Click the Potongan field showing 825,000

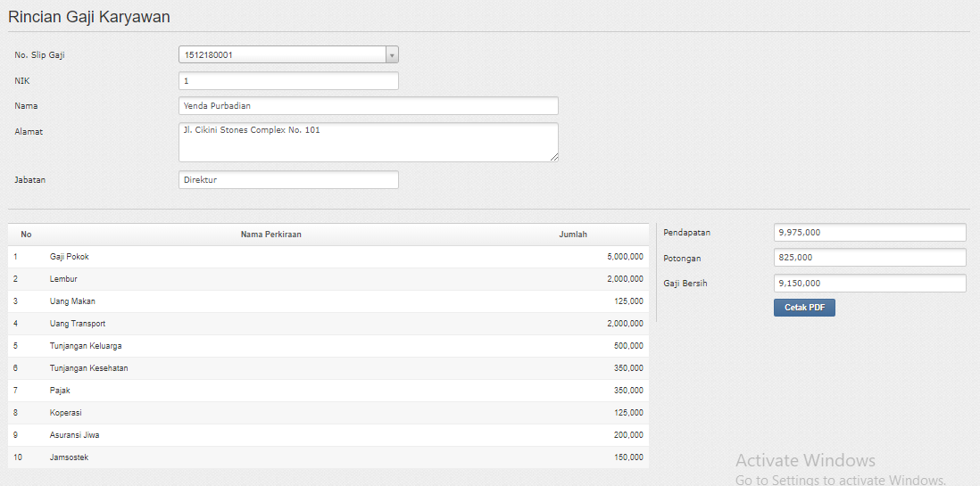(x=869, y=258)
